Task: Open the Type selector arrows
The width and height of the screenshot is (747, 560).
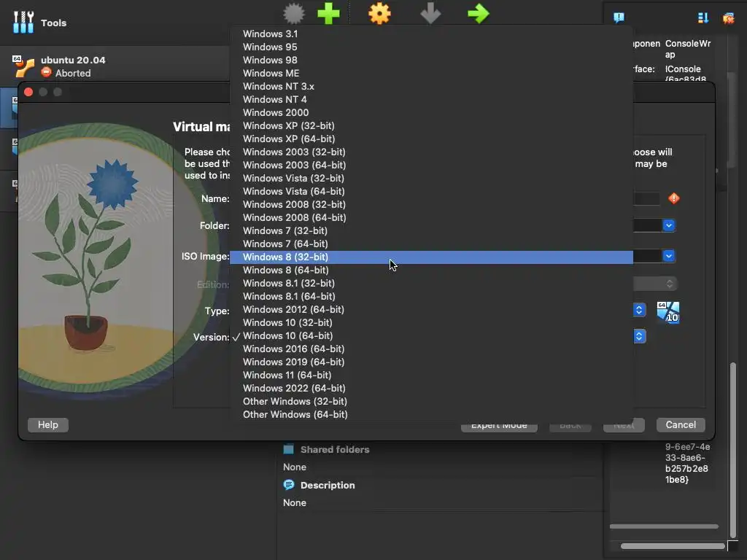Action: [639, 310]
